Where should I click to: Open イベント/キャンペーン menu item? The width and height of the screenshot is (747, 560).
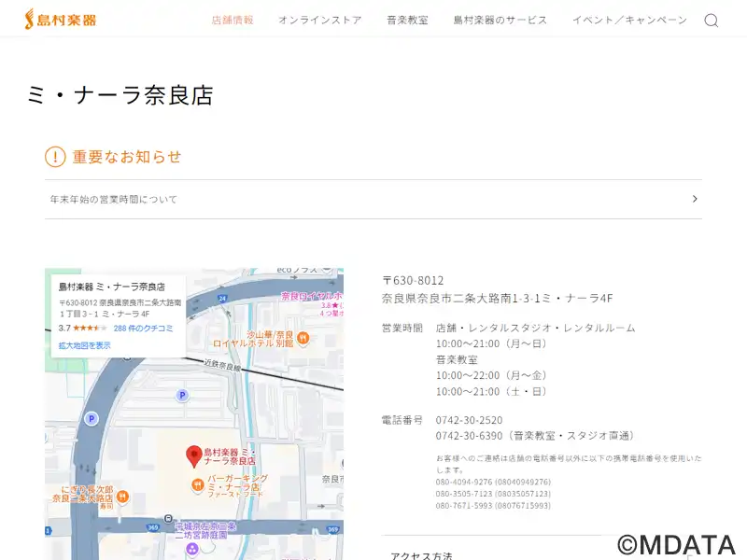[629, 20]
